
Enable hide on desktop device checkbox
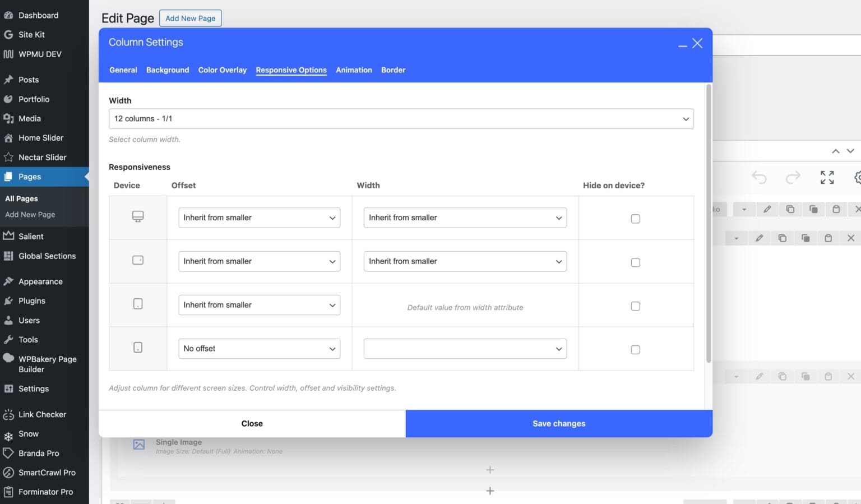point(635,219)
